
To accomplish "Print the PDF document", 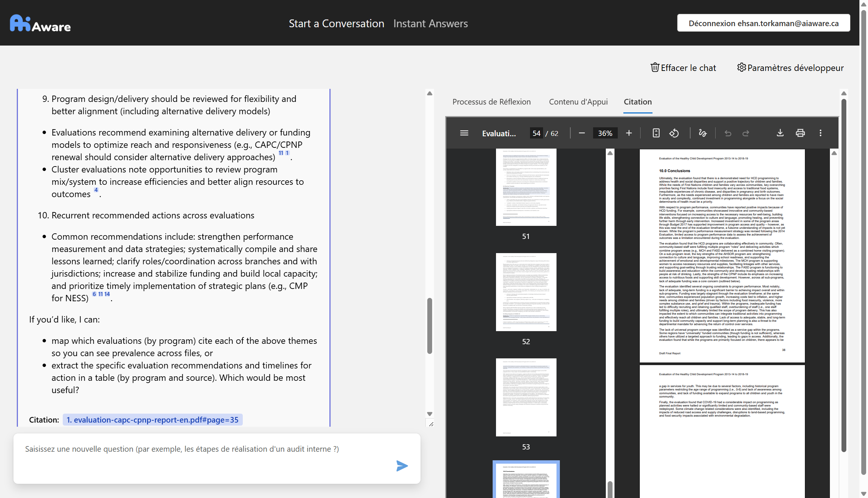I will [x=800, y=133].
